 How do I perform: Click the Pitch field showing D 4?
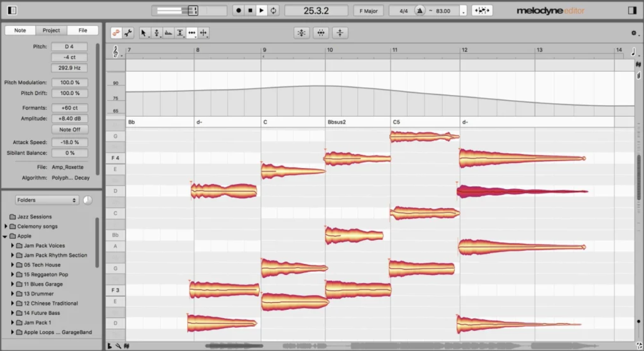[69, 47]
